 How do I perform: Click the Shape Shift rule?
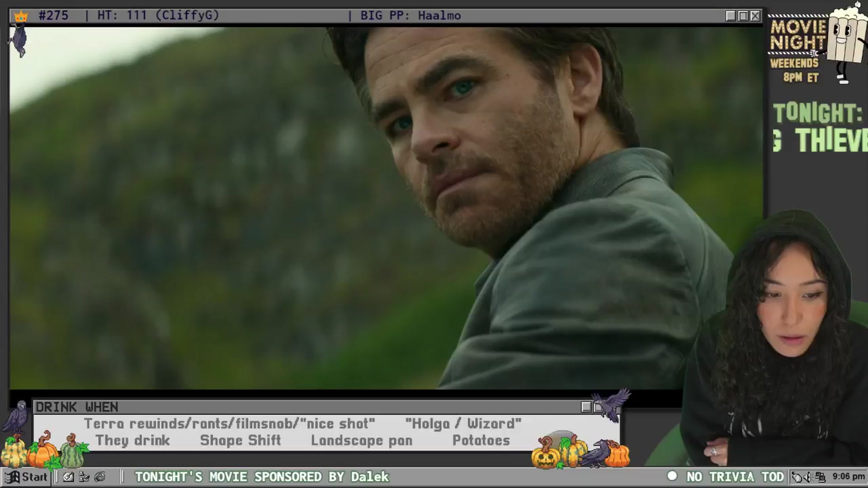point(241,441)
